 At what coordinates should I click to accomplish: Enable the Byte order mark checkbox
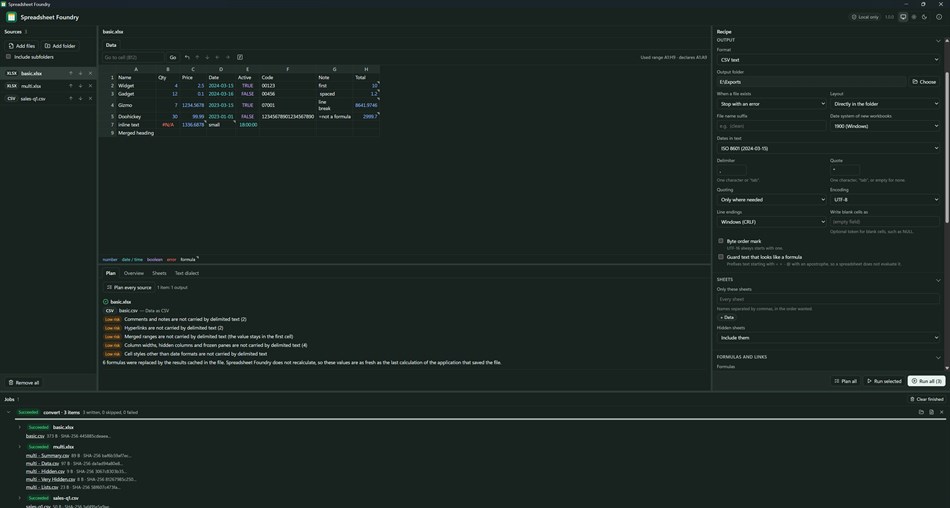coord(721,241)
